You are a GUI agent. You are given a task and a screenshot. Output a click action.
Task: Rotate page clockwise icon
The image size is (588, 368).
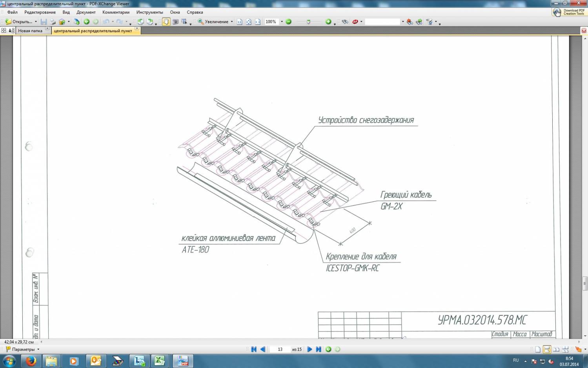point(149,22)
